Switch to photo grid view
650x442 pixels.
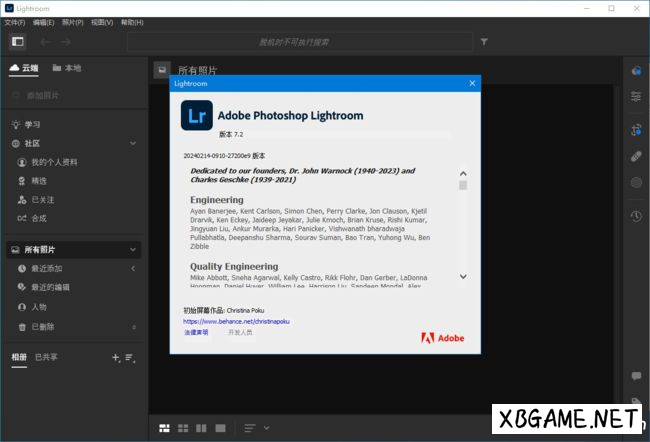164,428
